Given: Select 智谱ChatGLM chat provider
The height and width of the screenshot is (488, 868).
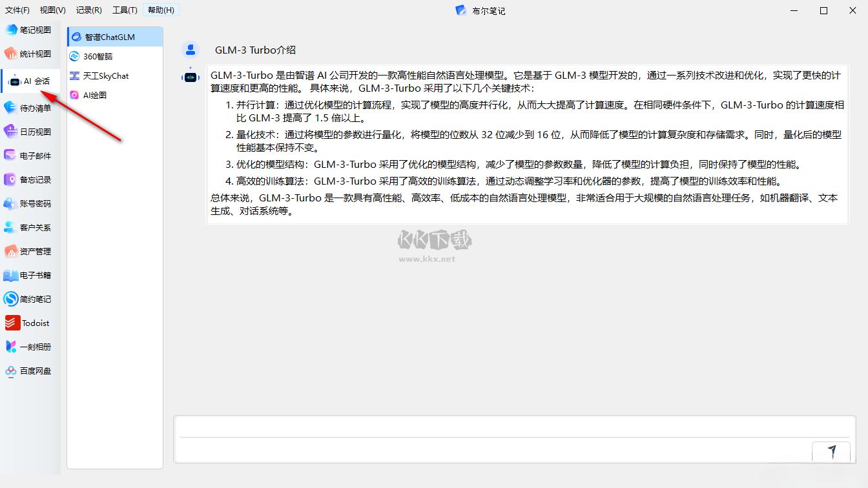Looking at the screenshot, I should point(109,37).
